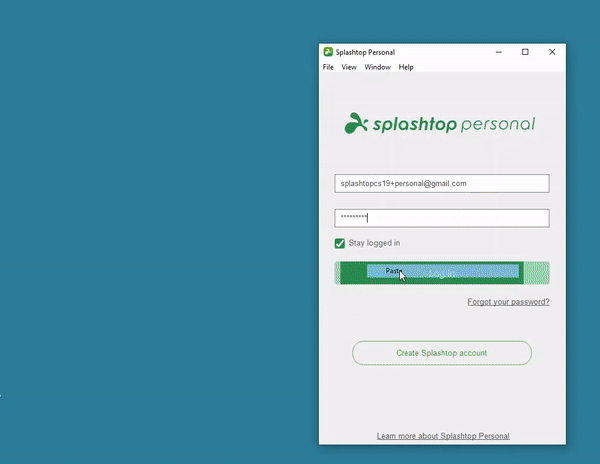Click the Splashtop app icon in title bar
Screen dimensions: 600x464
[328, 52]
